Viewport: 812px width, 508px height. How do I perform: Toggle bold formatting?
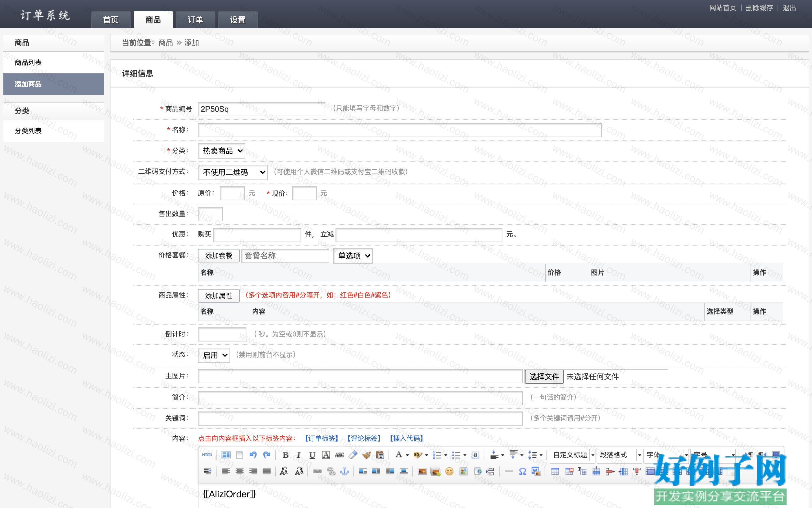[x=286, y=455]
